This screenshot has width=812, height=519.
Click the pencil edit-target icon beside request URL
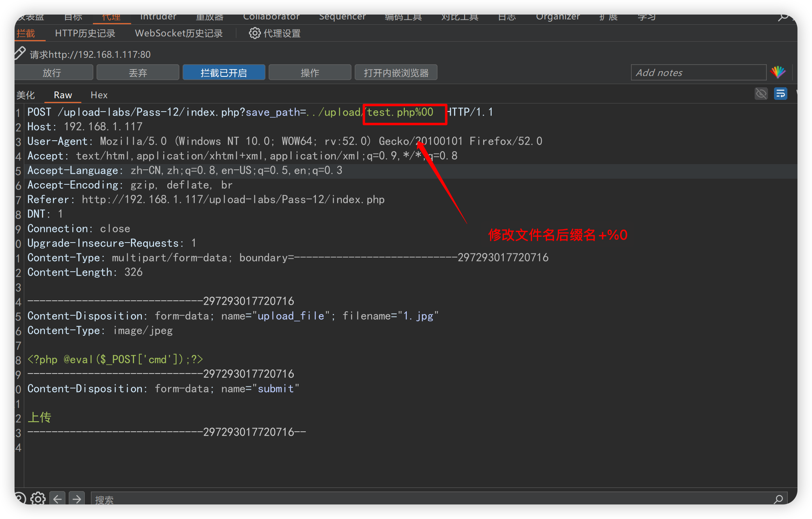(x=20, y=53)
